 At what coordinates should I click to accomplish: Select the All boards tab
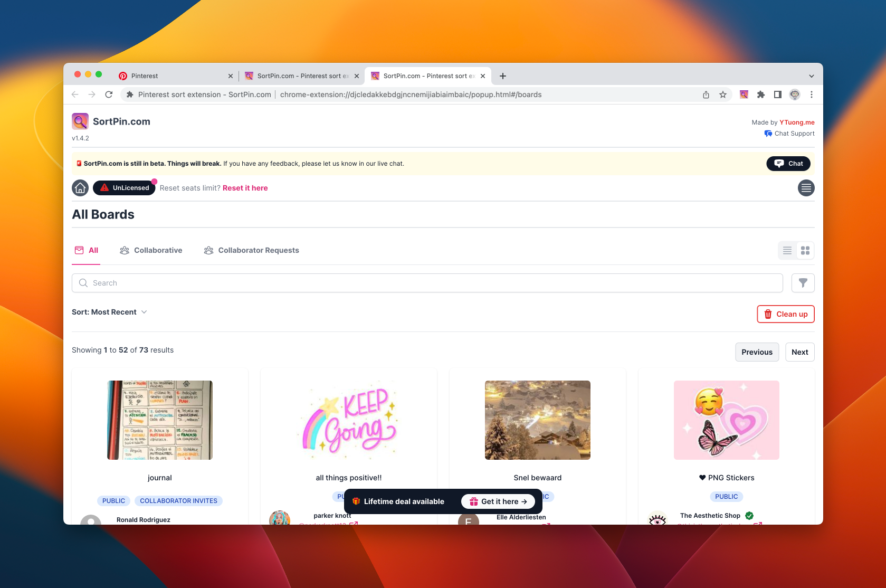click(87, 250)
